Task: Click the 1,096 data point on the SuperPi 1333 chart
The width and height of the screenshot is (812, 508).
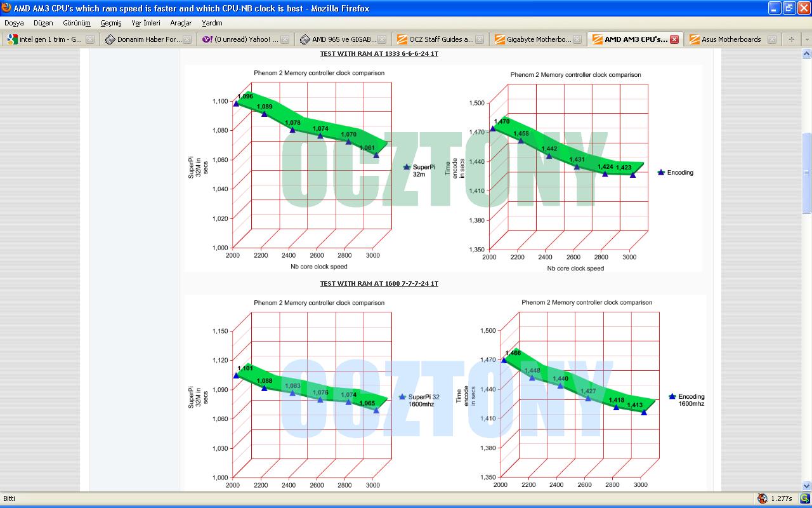Action: point(237,103)
